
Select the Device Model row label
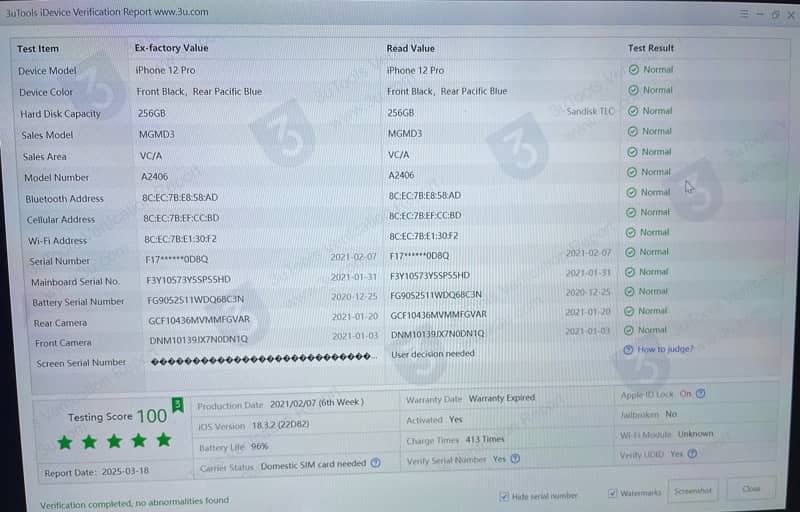coord(47,71)
